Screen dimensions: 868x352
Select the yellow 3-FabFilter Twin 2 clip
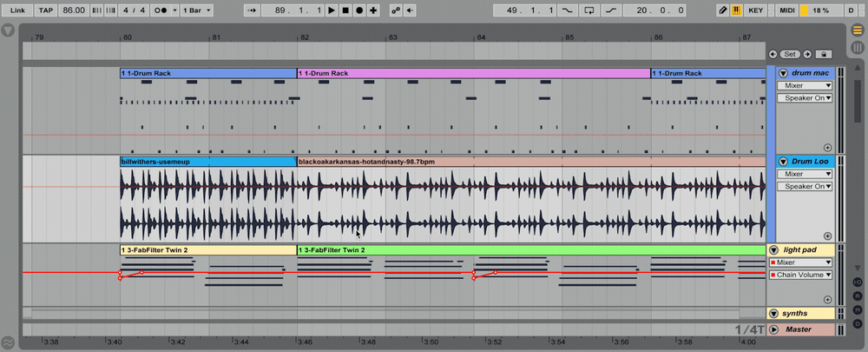[x=208, y=250]
